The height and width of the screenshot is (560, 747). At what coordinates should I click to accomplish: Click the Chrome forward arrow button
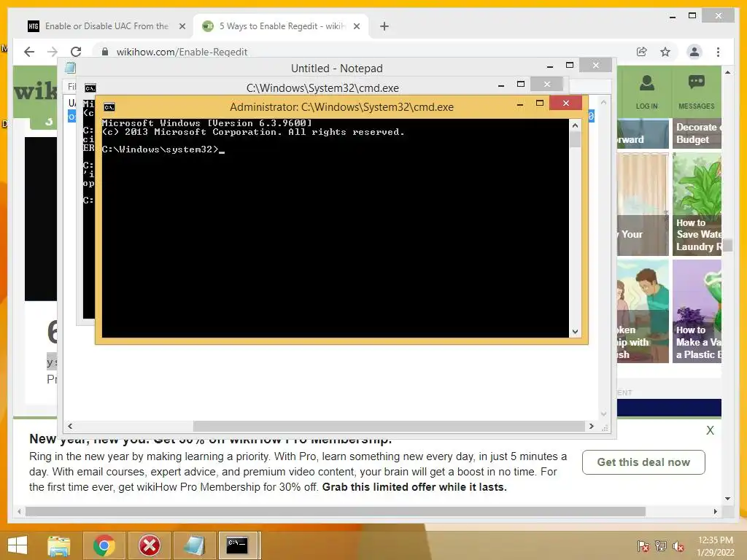pyautogui.click(x=53, y=52)
